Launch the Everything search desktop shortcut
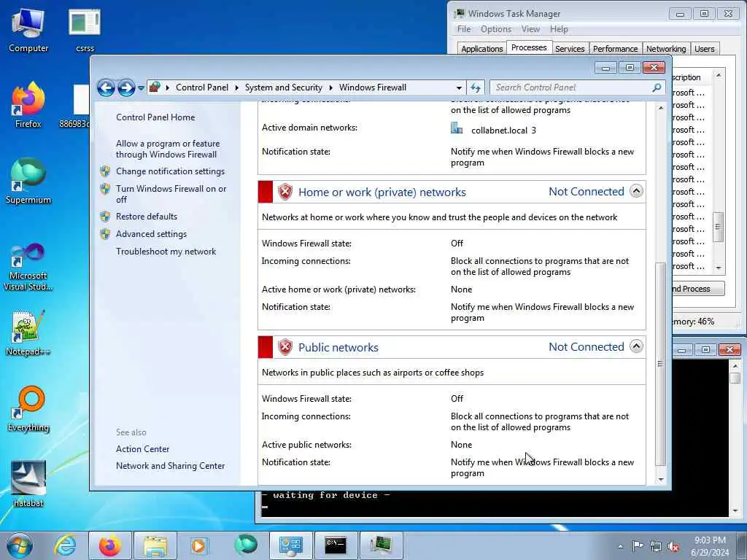 pos(28,409)
